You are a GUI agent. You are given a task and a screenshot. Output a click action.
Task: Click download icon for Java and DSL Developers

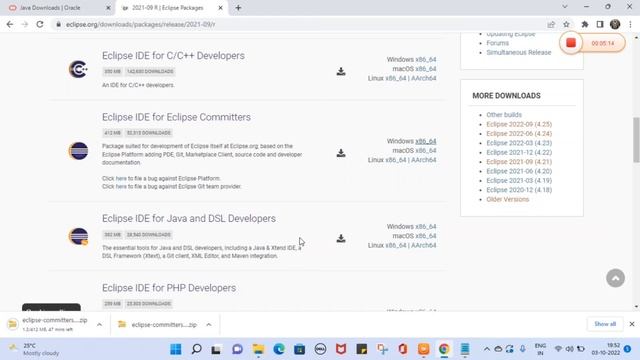pos(341,238)
